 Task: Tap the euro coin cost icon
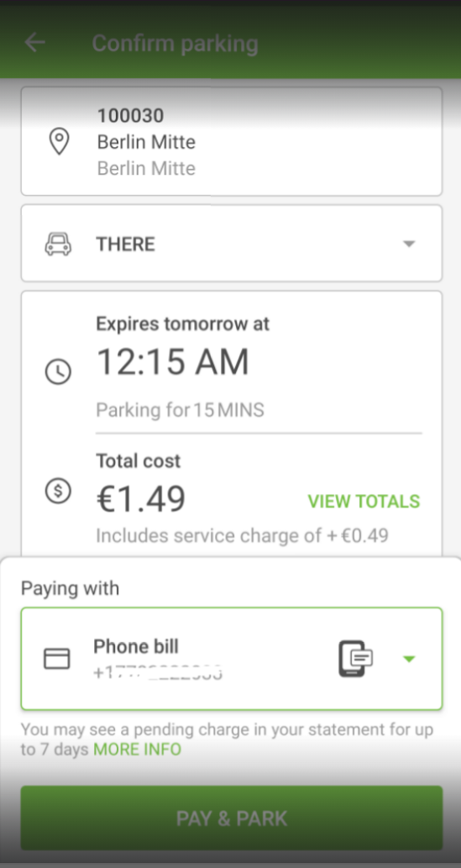[x=58, y=491]
